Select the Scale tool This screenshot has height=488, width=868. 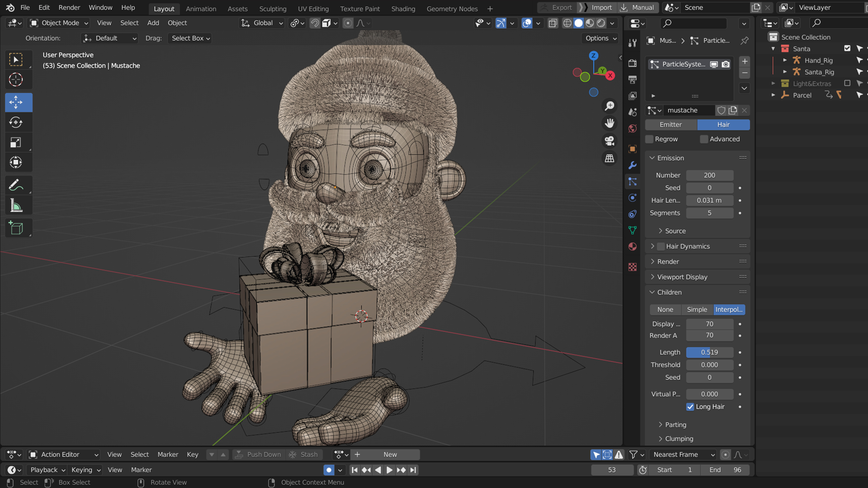[16, 142]
